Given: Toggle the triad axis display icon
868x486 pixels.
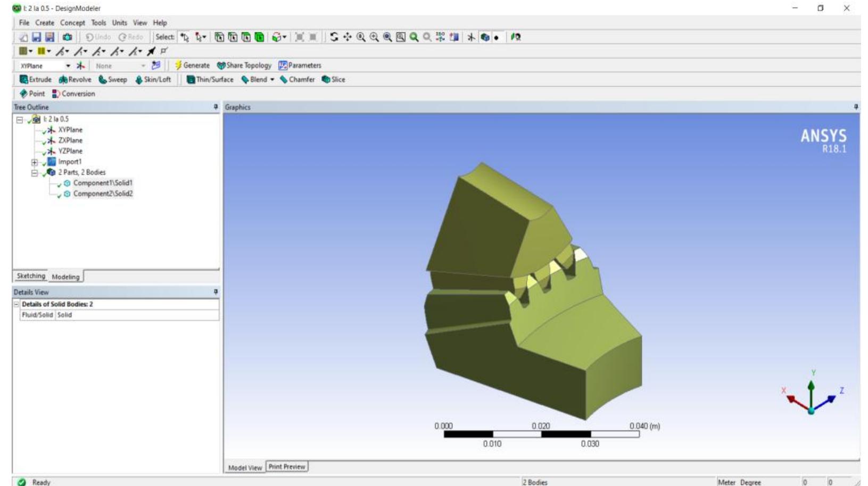Looking at the screenshot, I should click(471, 37).
